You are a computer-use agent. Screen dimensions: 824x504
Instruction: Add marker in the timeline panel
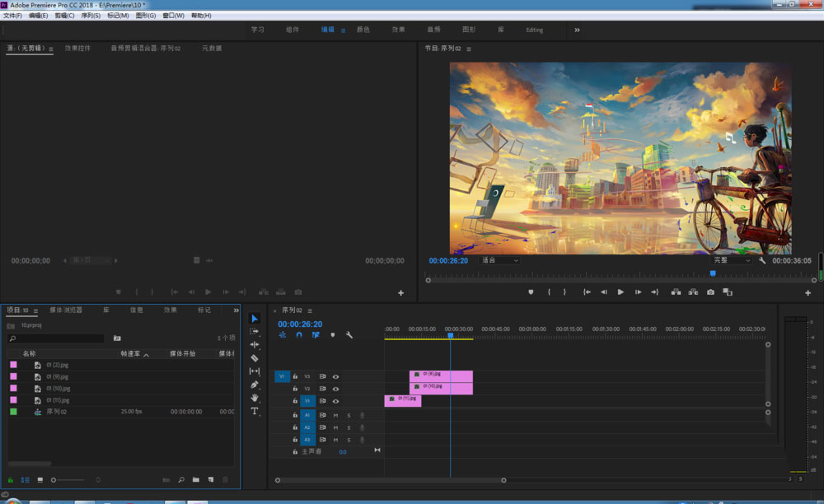pyautogui.click(x=333, y=335)
